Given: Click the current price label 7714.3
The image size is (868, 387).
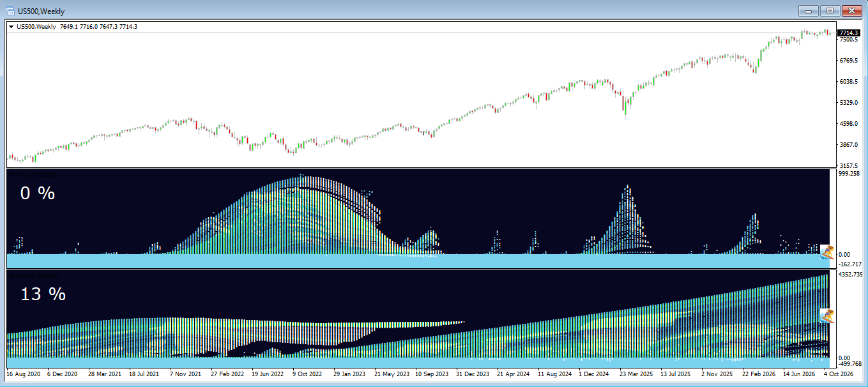Looking at the screenshot, I should point(849,33).
